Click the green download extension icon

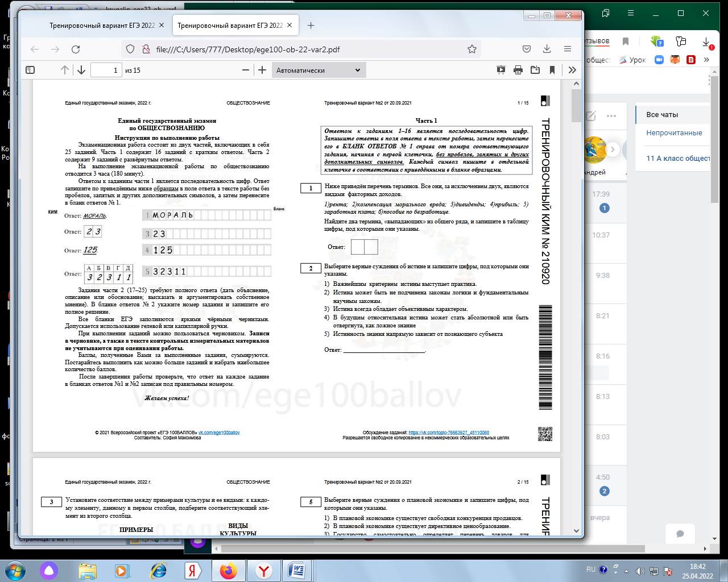[657, 41]
